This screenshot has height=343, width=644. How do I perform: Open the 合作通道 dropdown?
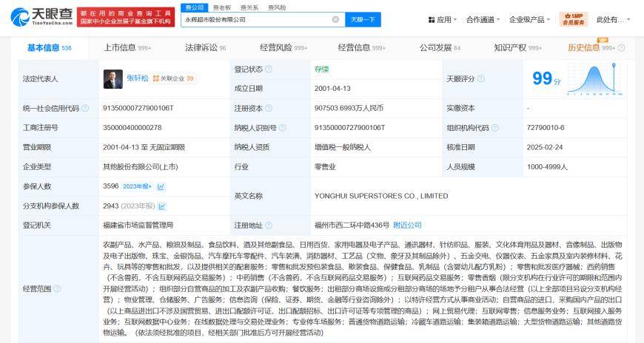click(x=483, y=19)
